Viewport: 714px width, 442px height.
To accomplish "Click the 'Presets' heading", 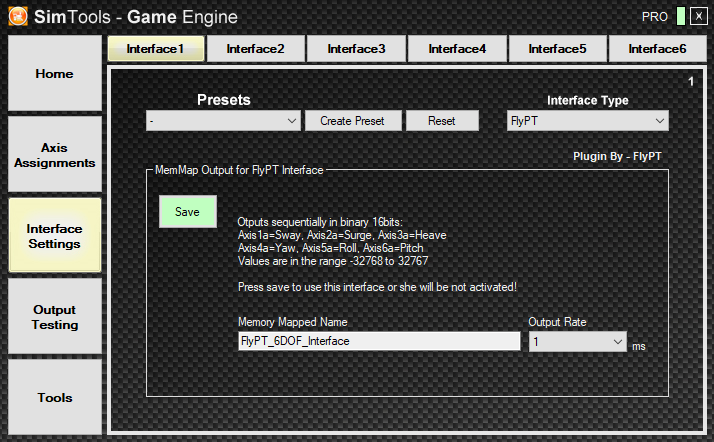I will [224, 100].
